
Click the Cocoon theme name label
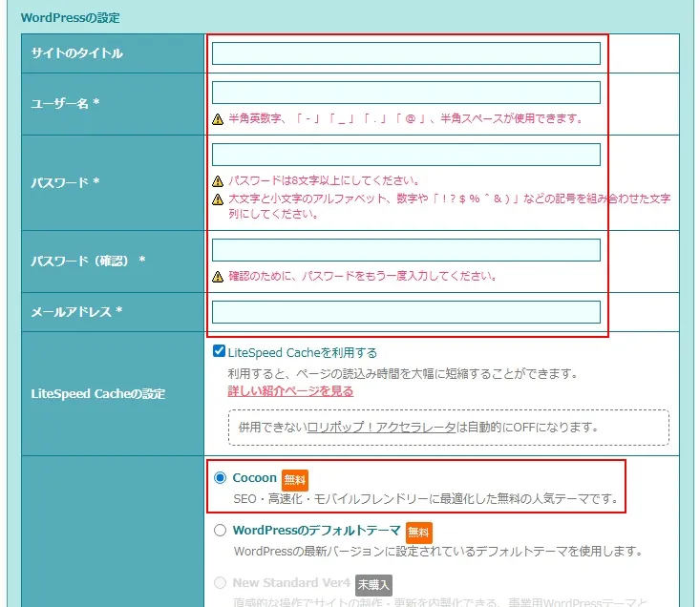point(254,478)
